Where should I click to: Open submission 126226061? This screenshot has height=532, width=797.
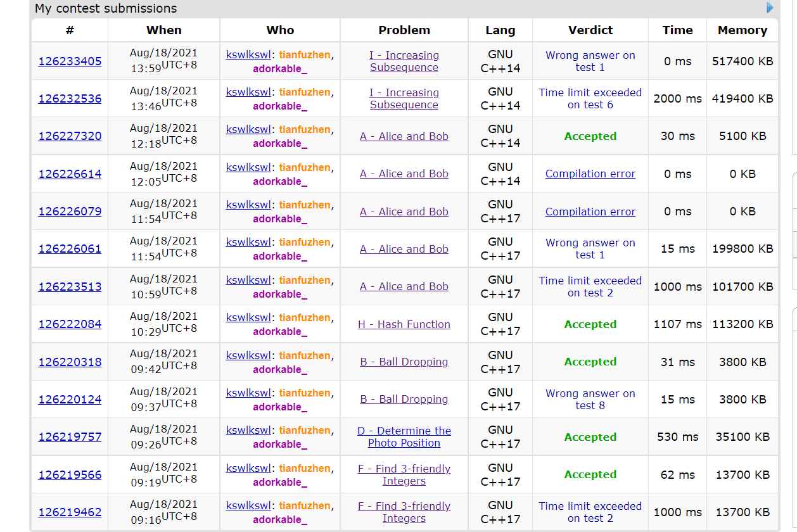pyautogui.click(x=70, y=249)
